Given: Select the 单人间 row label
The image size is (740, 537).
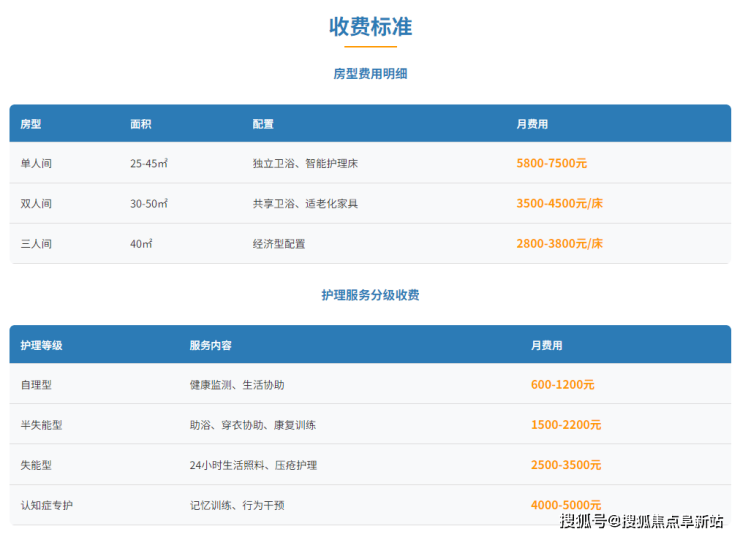Looking at the screenshot, I should (x=36, y=163).
